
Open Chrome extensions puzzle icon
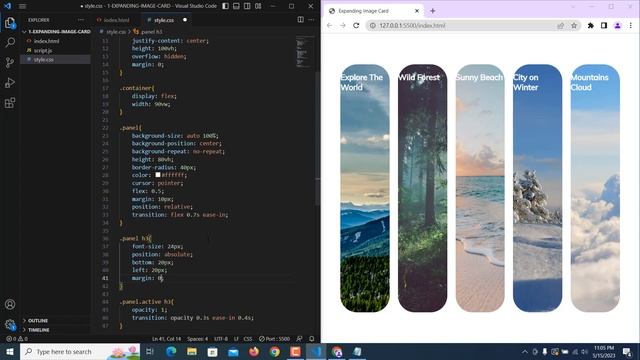[591, 25]
